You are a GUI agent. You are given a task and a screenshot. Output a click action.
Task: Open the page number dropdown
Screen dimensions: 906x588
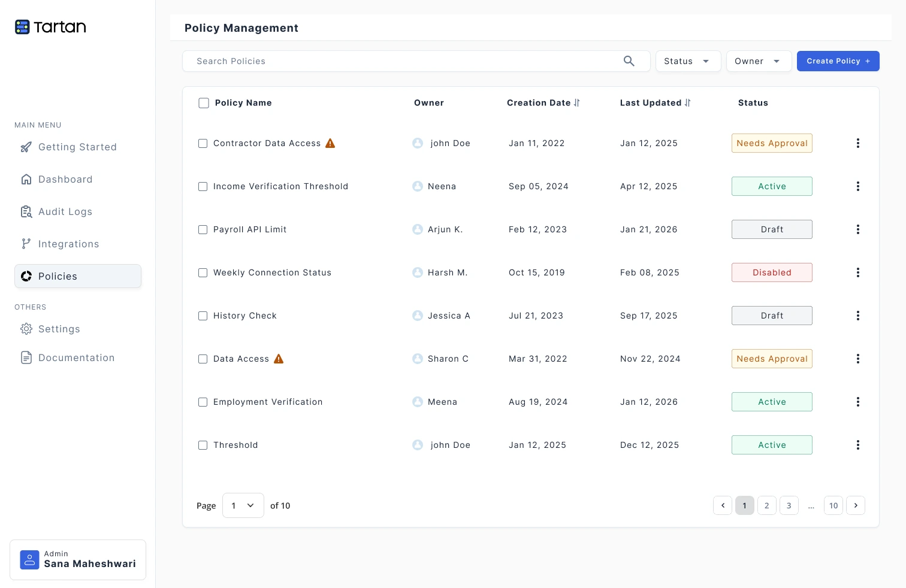(243, 505)
